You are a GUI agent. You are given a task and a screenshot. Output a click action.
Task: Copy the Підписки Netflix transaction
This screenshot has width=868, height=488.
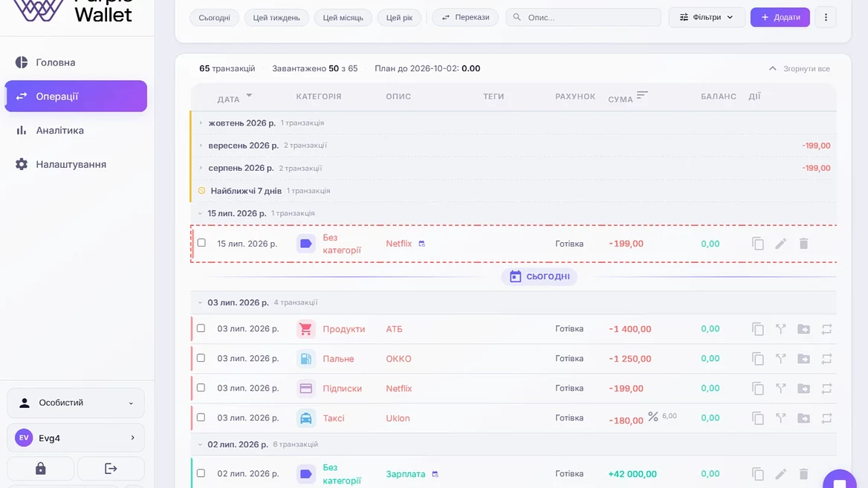(758, 388)
